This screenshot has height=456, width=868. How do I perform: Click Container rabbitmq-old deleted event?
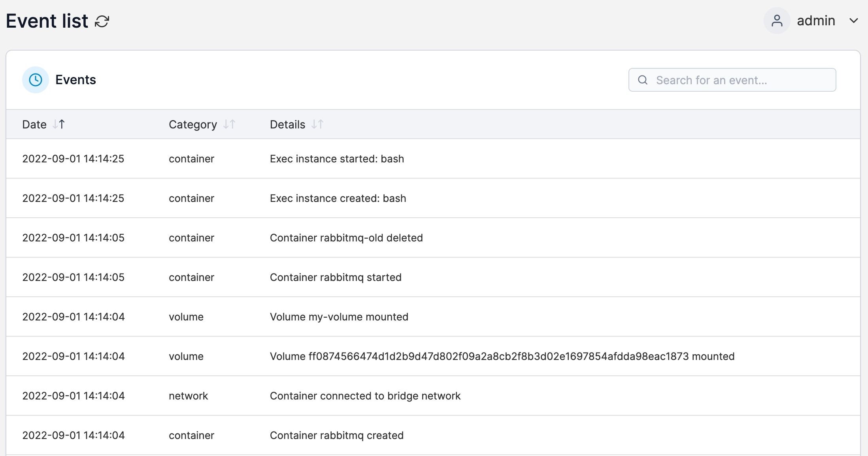coord(346,238)
